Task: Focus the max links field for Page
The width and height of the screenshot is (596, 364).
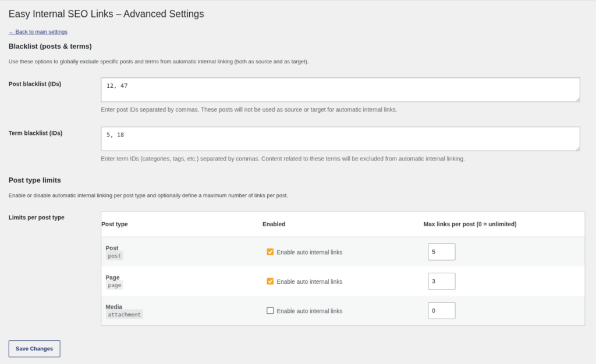Action: pyautogui.click(x=441, y=281)
